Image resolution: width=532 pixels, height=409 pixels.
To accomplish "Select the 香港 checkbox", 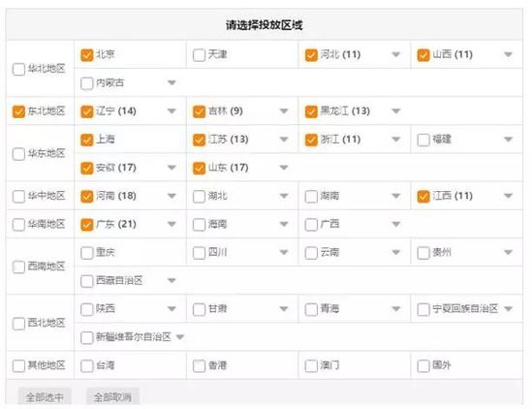I will point(199,366).
